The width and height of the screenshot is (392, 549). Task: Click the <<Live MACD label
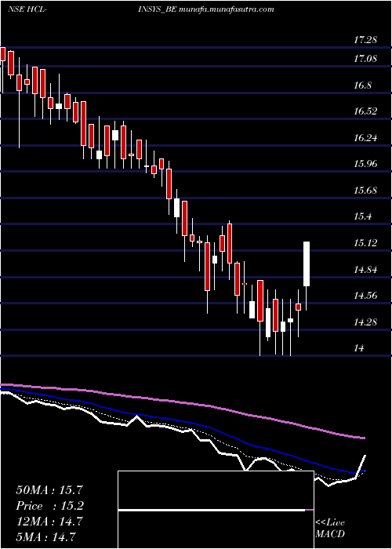click(330, 528)
